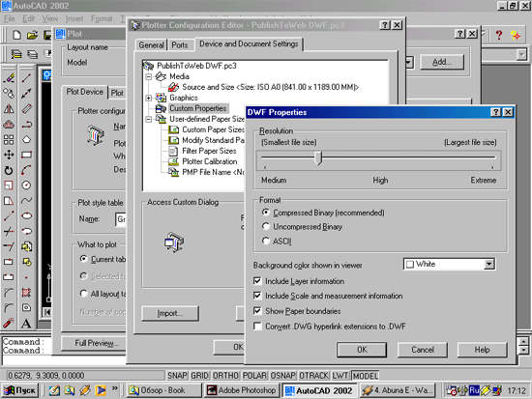532x399 pixels.
Task: Click the red question mark Help icon
Action: click(499, 35)
